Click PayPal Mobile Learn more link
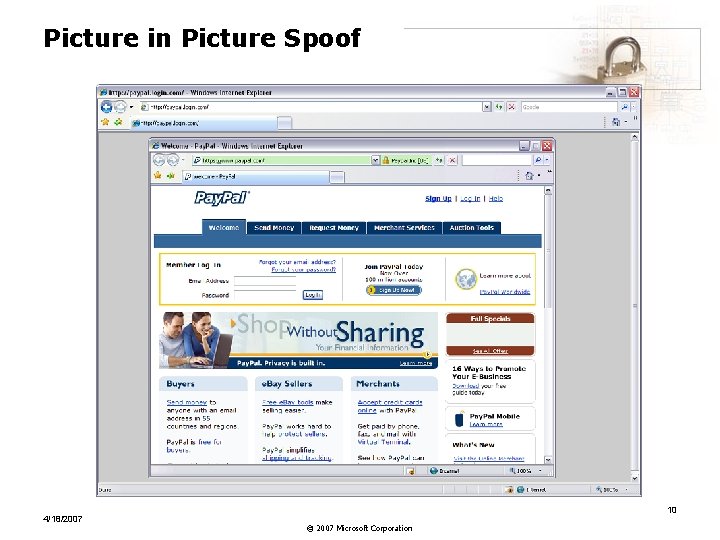This screenshot has height=540, width=720. pyautogui.click(x=486, y=424)
